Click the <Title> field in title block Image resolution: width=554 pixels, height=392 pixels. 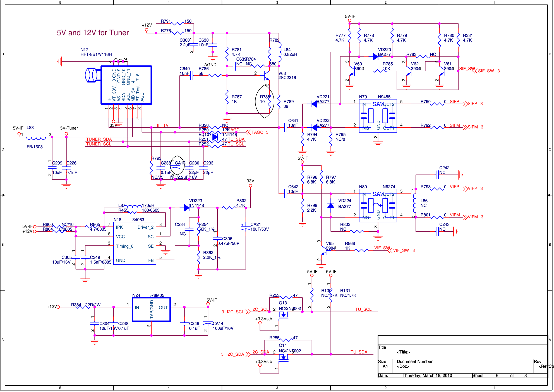[403, 352]
